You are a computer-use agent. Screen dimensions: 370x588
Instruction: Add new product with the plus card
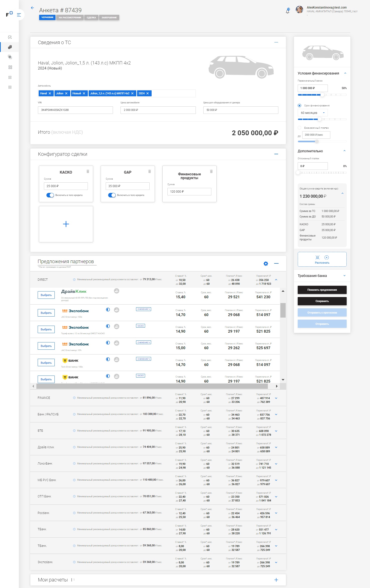[66, 224]
